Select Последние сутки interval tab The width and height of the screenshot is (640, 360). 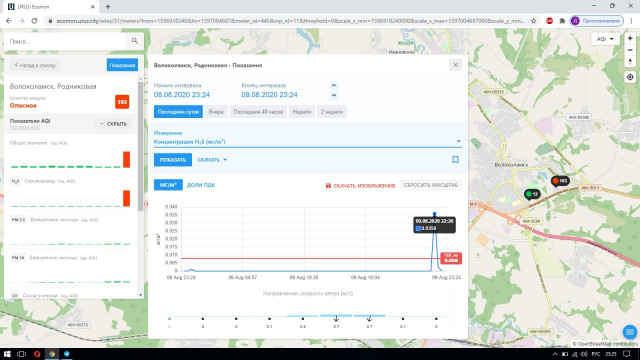coord(178,111)
